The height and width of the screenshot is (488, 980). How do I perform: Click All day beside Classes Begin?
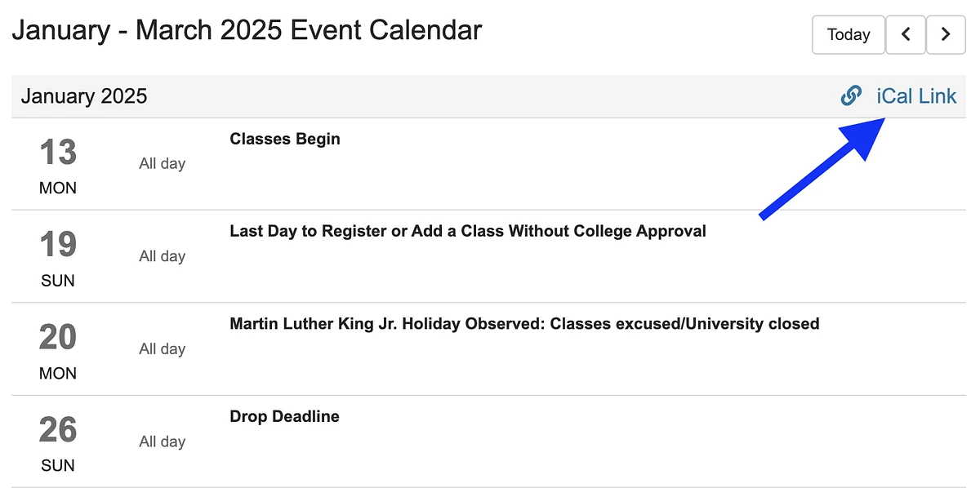pos(162,163)
